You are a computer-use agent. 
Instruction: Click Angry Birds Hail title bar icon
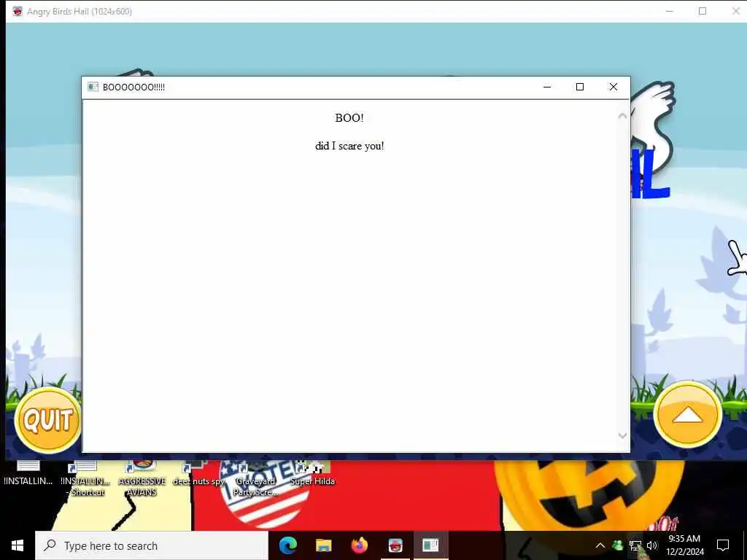[x=18, y=11]
